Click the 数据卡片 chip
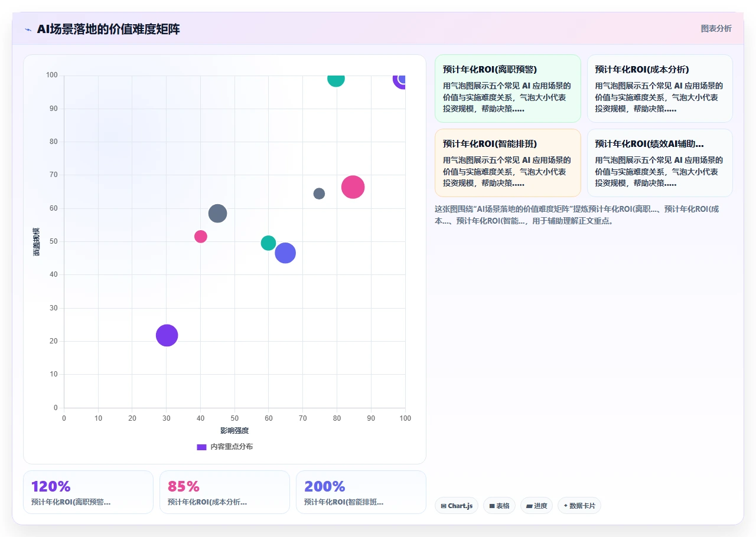The height and width of the screenshot is (537, 756). point(579,506)
